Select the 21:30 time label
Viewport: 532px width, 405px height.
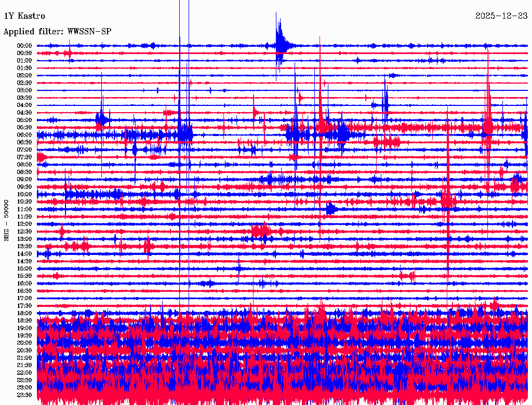24,365
